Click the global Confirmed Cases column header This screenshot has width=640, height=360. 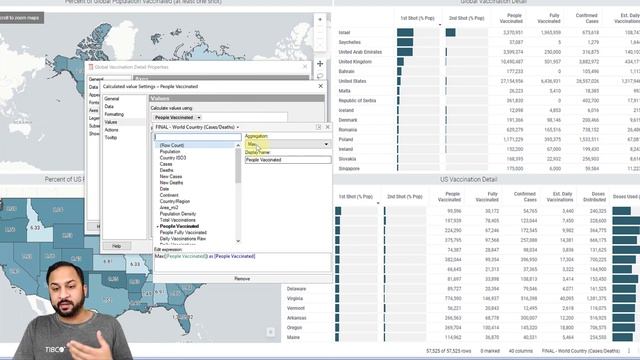[587, 18]
